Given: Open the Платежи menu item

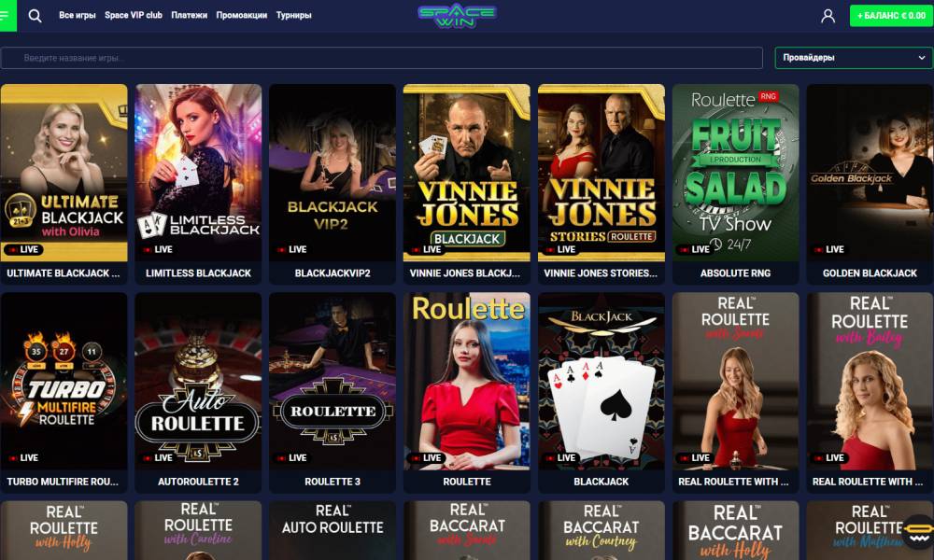Looking at the screenshot, I should click(x=190, y=16).
